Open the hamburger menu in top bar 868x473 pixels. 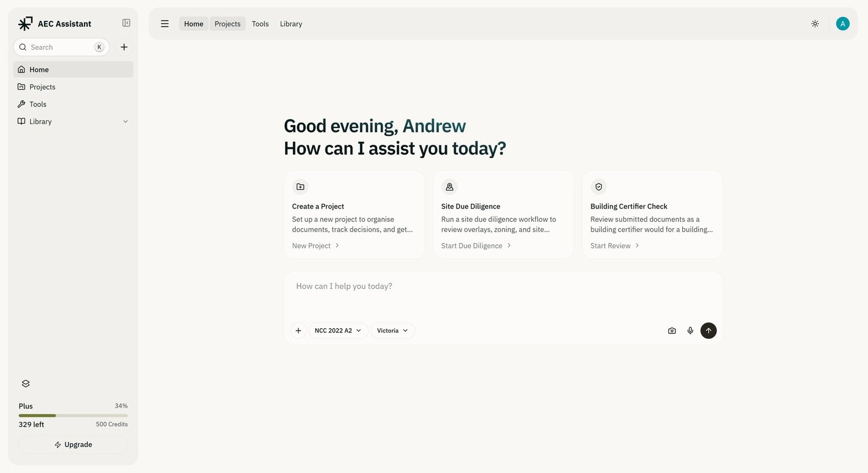(x=165, y=24)
